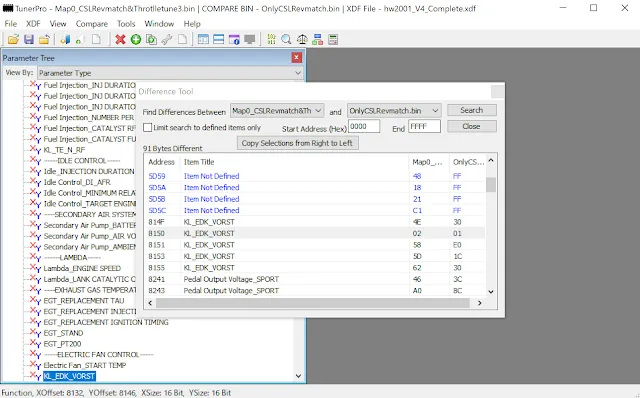Click the icon beside KL_TE_N_RF tree item
This screenshot has height=398, width=640.
[x=36, y=149]
